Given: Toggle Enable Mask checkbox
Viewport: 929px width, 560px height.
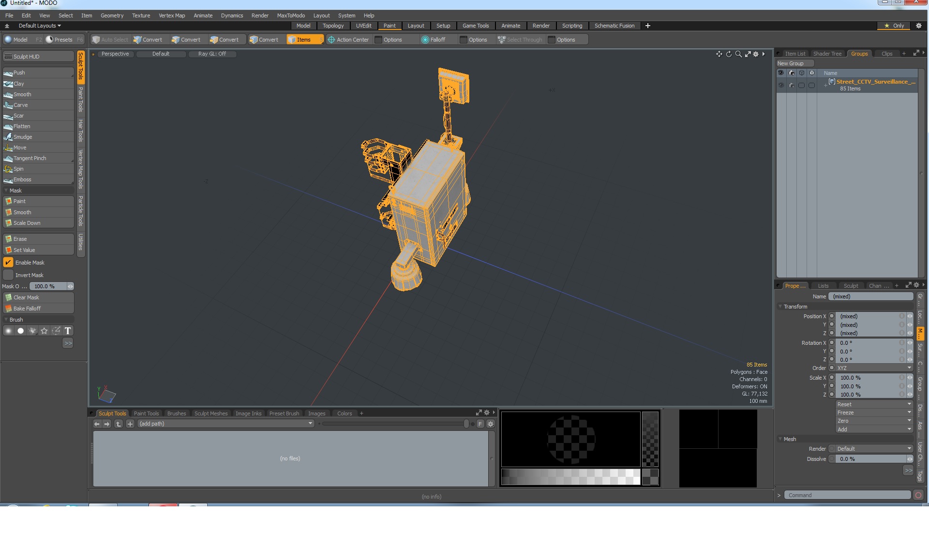Looking at the screenshot, I should click(x=8, y=263).
